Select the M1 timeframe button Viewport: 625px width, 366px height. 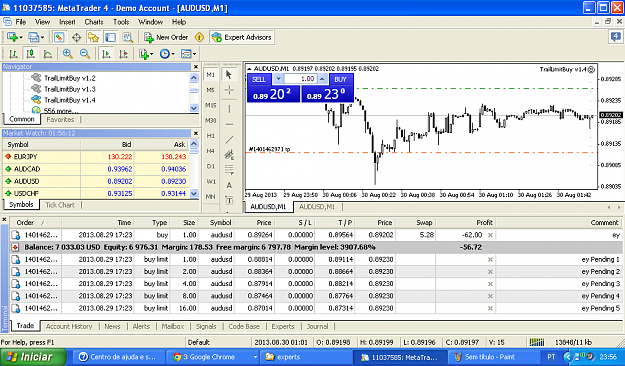point(210,75)
